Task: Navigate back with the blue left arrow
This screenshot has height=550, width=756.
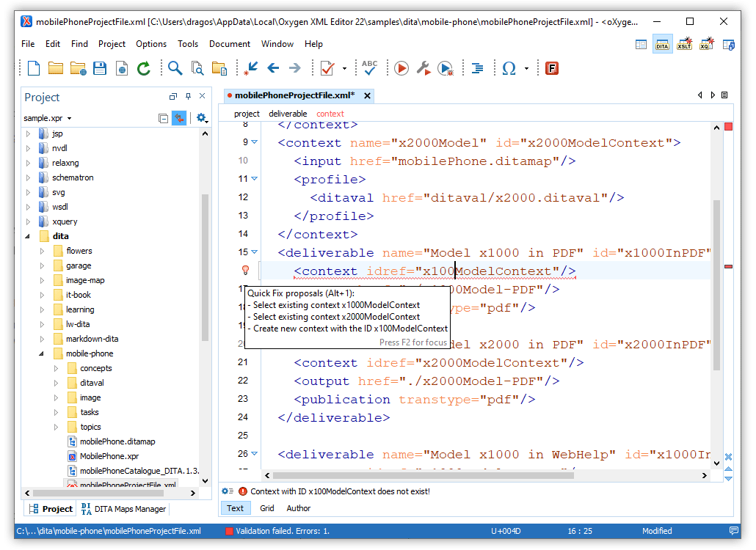Action: [273, 68]
